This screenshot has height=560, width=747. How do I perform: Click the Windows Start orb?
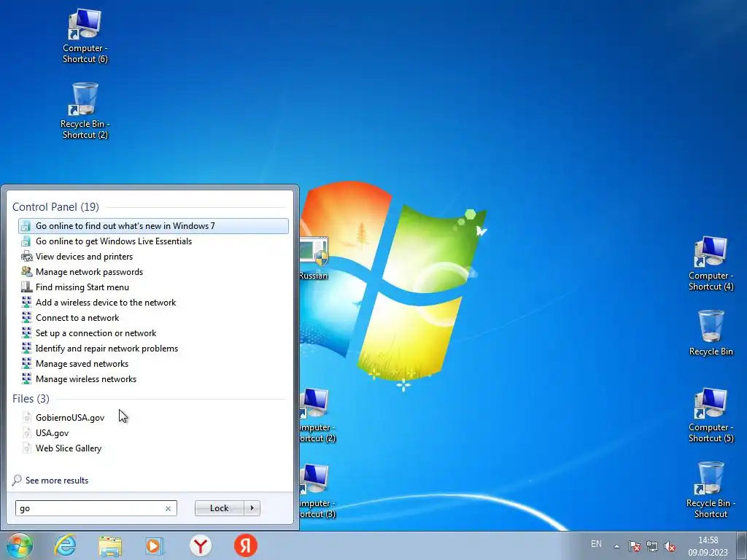pos(20,545)
